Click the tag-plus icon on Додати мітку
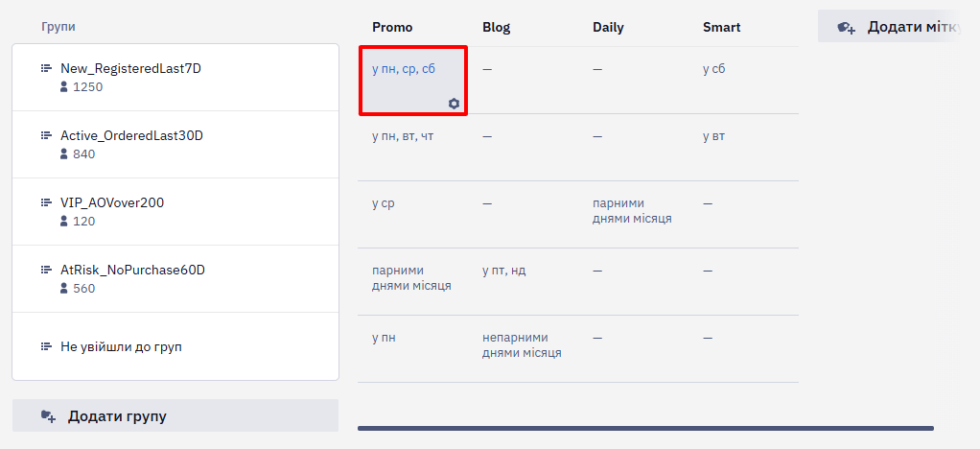Screen dimensions: 980x449 coord(847,28)
